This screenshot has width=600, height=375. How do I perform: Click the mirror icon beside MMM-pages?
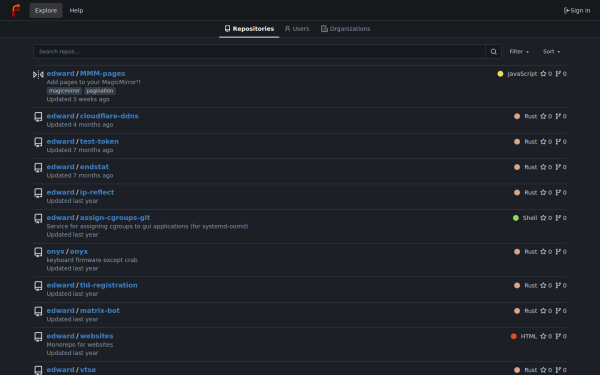[38, 75]
